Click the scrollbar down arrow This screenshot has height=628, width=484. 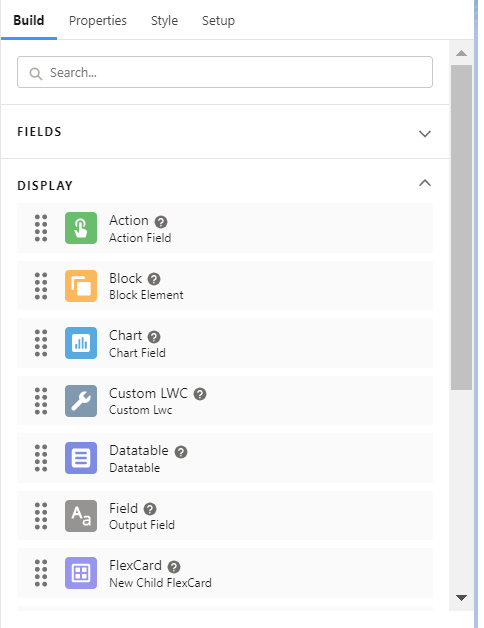[x=462, y=598]
